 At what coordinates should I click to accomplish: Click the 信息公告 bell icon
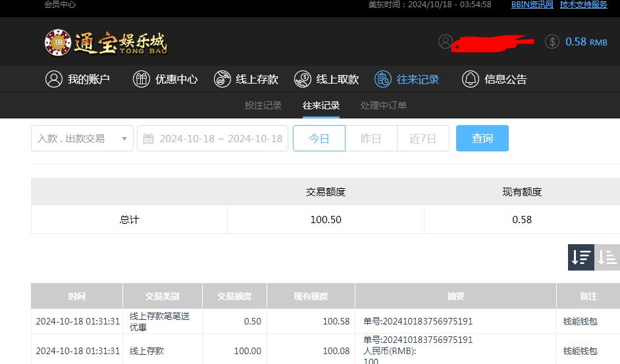point(471,79)
